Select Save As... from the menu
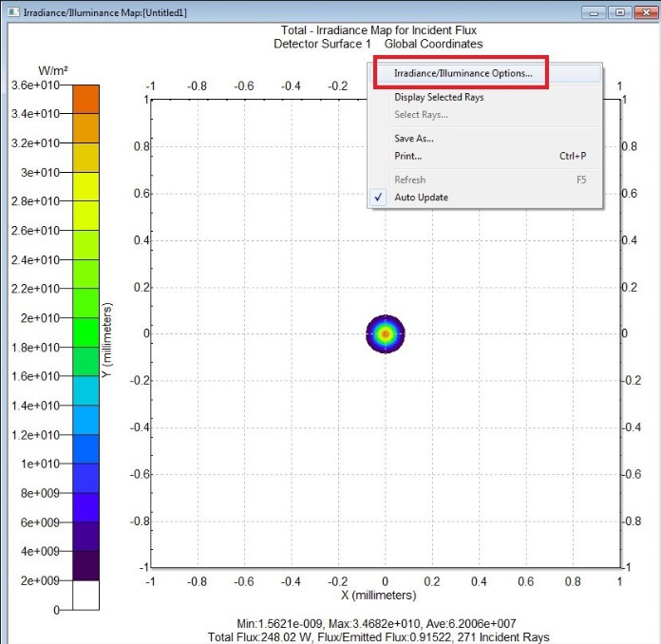 pyautogui.click(x=414, y=139)
